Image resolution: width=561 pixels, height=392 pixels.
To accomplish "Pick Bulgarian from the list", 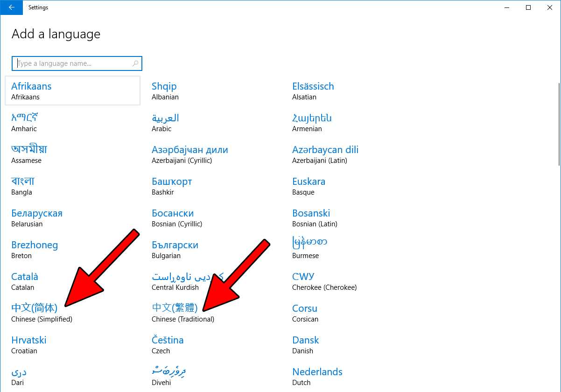I will click(x=175, y=250).
